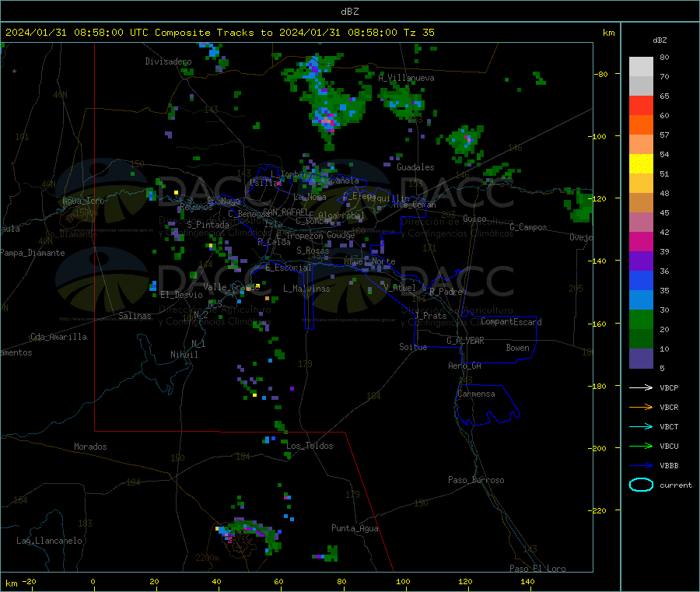Viewport: 700px width, 592px height.
Task: Select the Agua_Toro place label
Action: [83, 201]
